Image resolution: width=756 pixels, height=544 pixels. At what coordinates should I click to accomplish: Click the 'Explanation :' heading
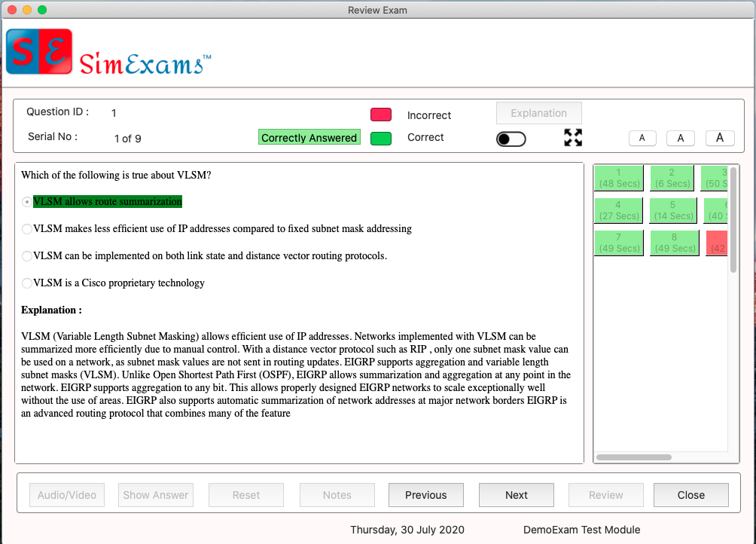coord(52,310)
